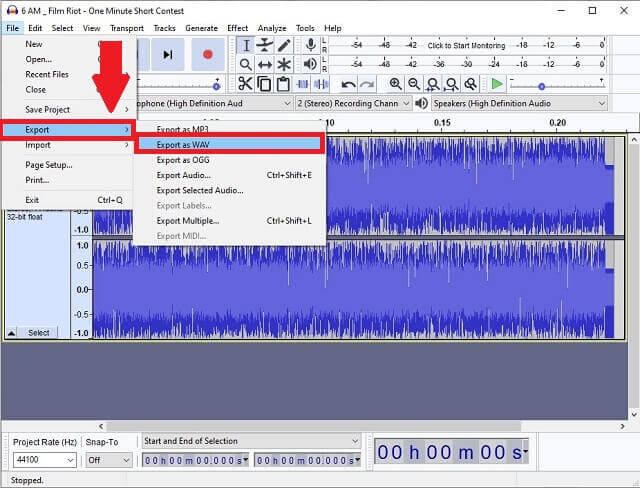Select the Zoom magnifier tool
Image resolution: width=640 pixels, height=488 pixels.
pyautogui.click(x=246, y=64)
